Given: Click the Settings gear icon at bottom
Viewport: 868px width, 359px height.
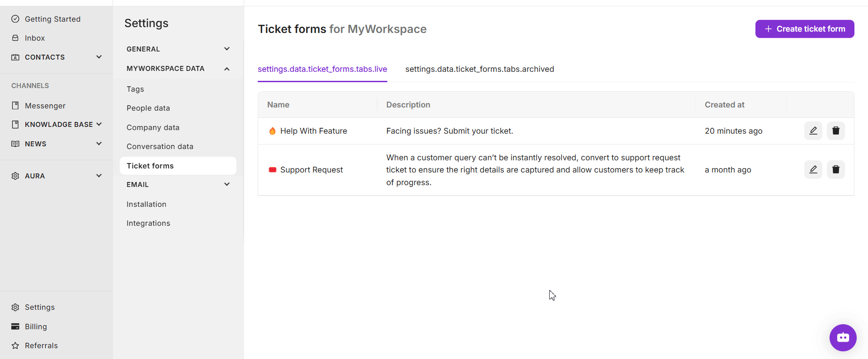Looking at the screenshot, I should [x=15, y=307].
